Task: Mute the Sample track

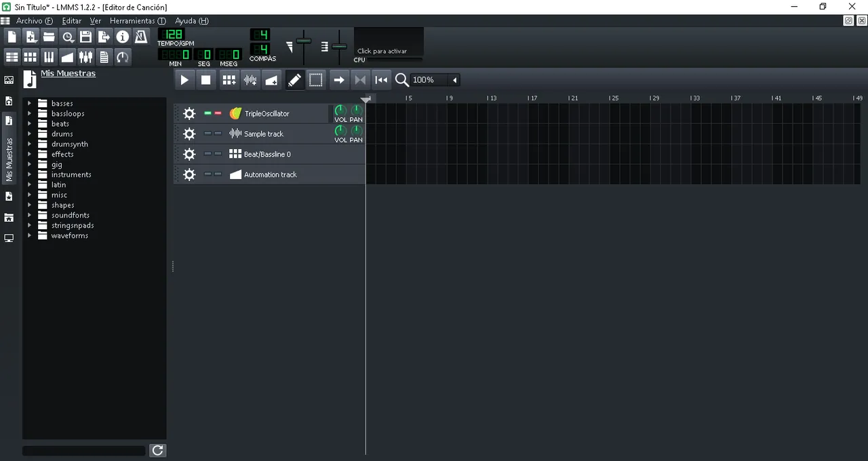Action: [208, 134]
